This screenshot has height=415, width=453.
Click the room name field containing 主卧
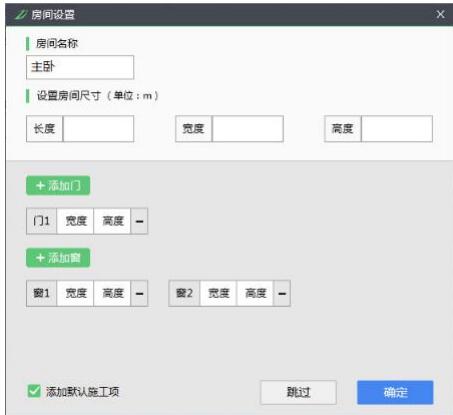80,67
